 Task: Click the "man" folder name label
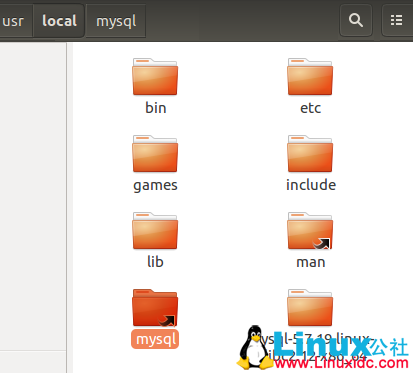pos(311,262)
